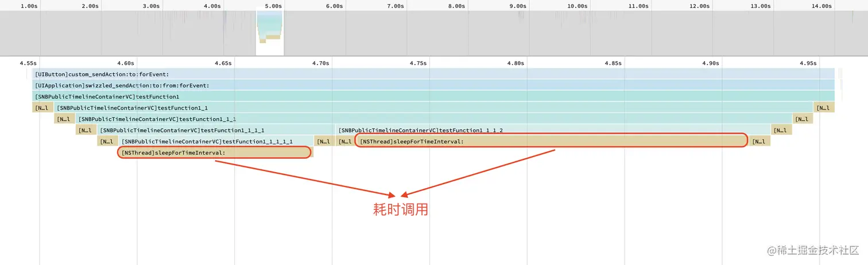Click the 4.85s tick on the detail ruler

tap(613, 63)
